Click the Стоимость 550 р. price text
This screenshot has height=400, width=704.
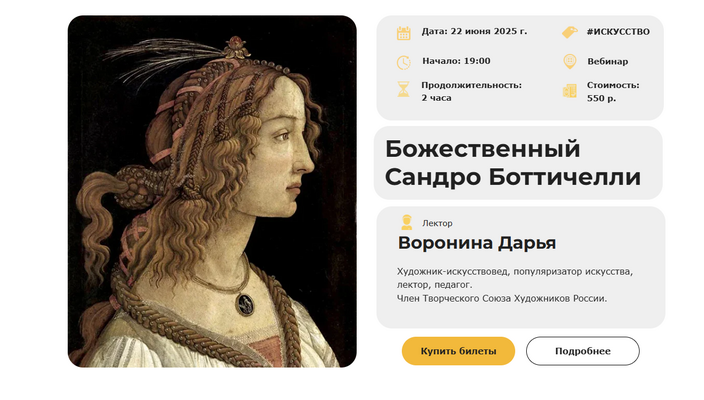(x=613, y=91)
